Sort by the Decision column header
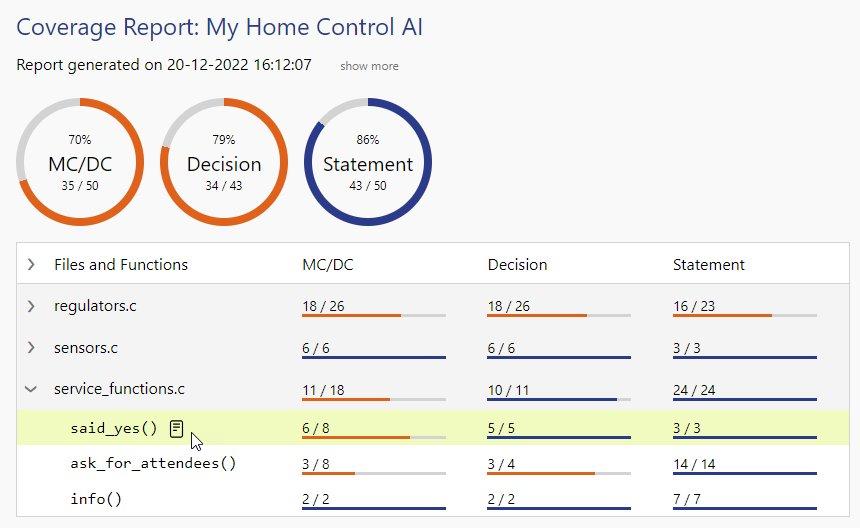The width and height of the screenshot is (860, 528). [x=517, y=265]
